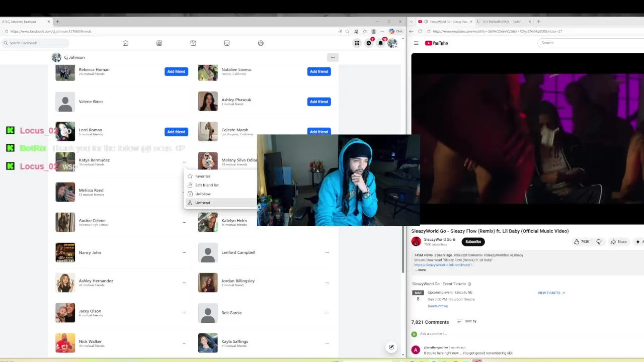Add Rebecca Homan as friend

coord(176,71)
